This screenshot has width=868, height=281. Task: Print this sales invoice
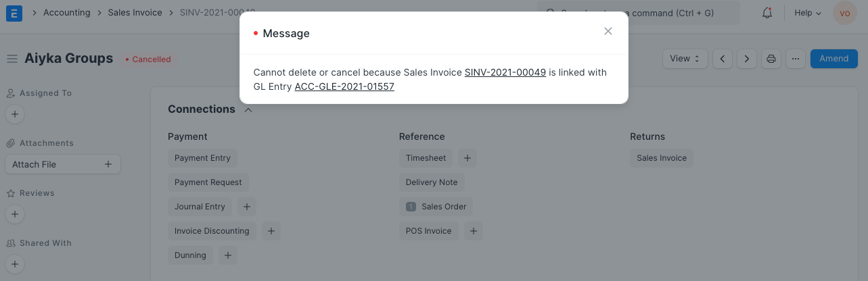click(771, 59)
